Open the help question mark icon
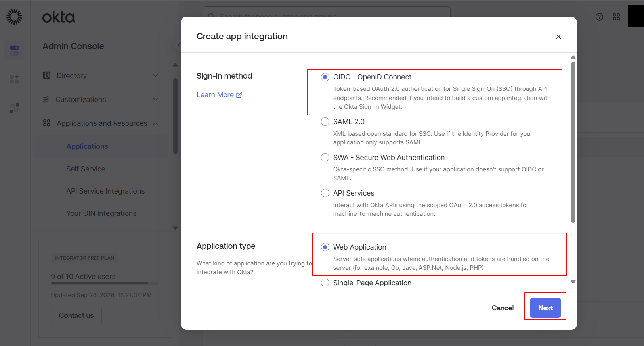644x346 pixels. pos(599,17)
